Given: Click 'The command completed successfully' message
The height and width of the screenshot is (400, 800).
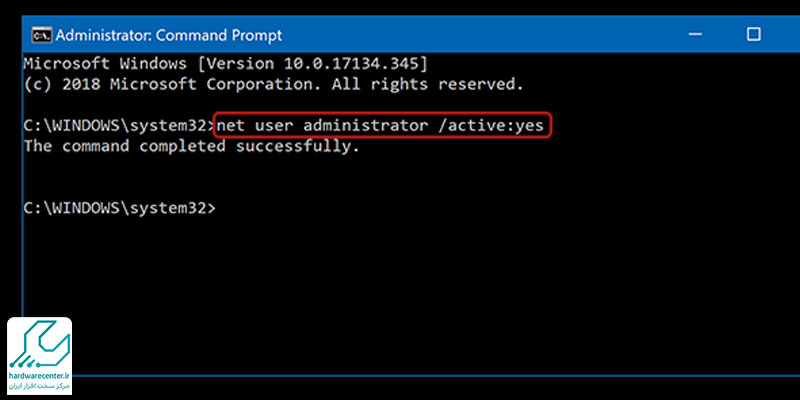Looking at the screenshot, I should point(192,146).
